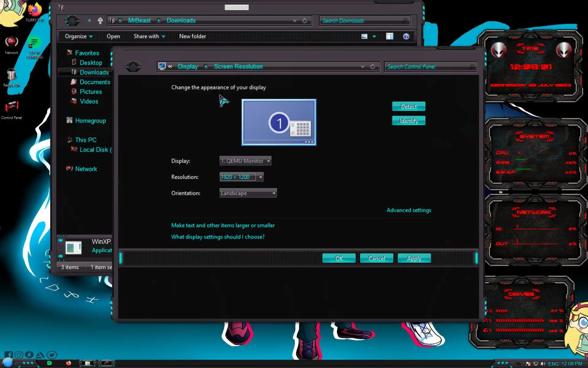588x368 pixels.
Task: Open the Orientation Landscape dropdown
Action: pos(248,193)
